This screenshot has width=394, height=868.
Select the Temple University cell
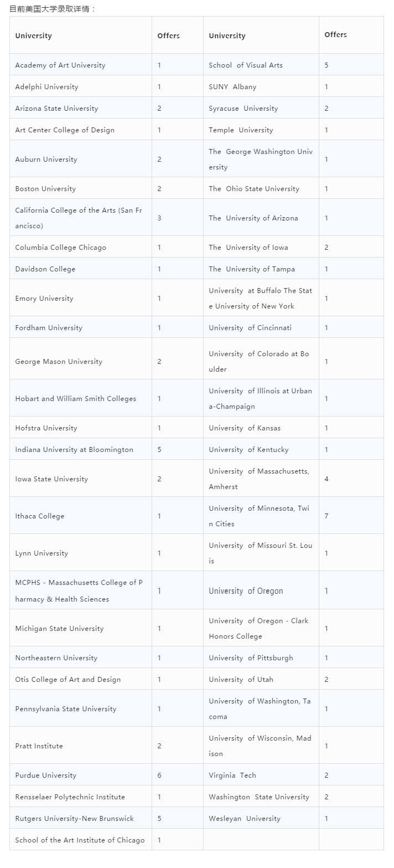(x=261, y=130)
